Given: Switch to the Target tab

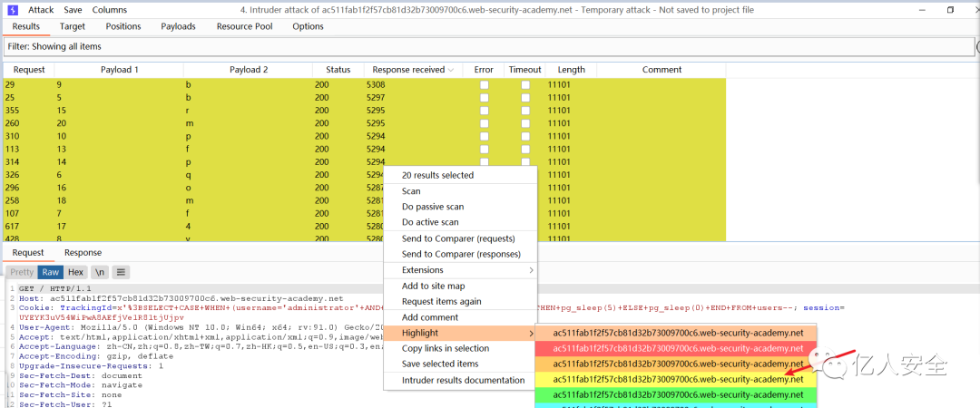Looking at the screenshot, I should tap(73, 26).
